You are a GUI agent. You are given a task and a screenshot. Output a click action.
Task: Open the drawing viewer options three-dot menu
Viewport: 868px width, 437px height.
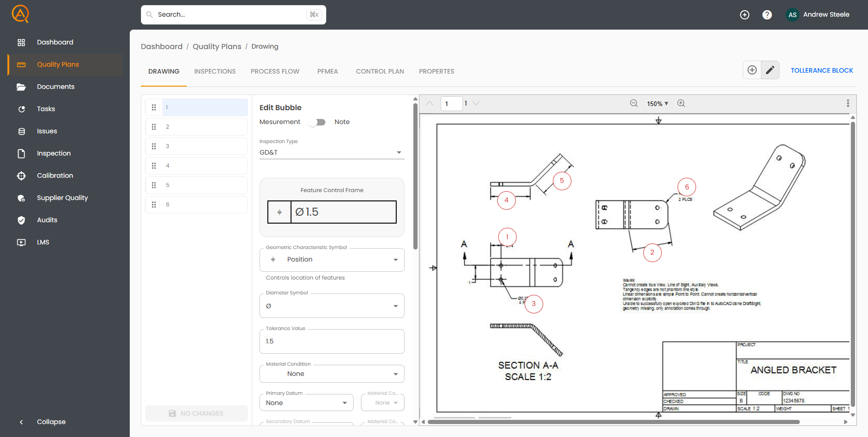coord(848,103)
